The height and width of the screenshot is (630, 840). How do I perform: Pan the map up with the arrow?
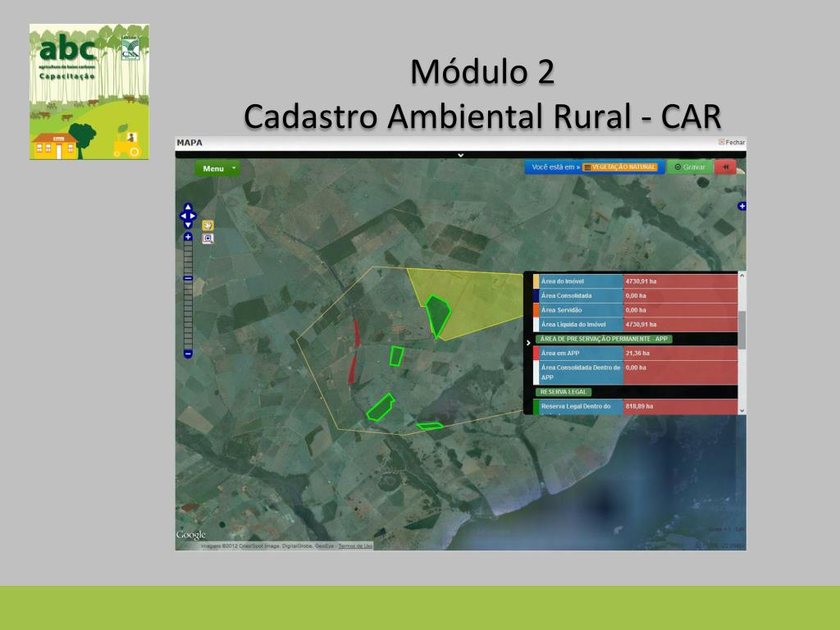[x=188, y=208]
